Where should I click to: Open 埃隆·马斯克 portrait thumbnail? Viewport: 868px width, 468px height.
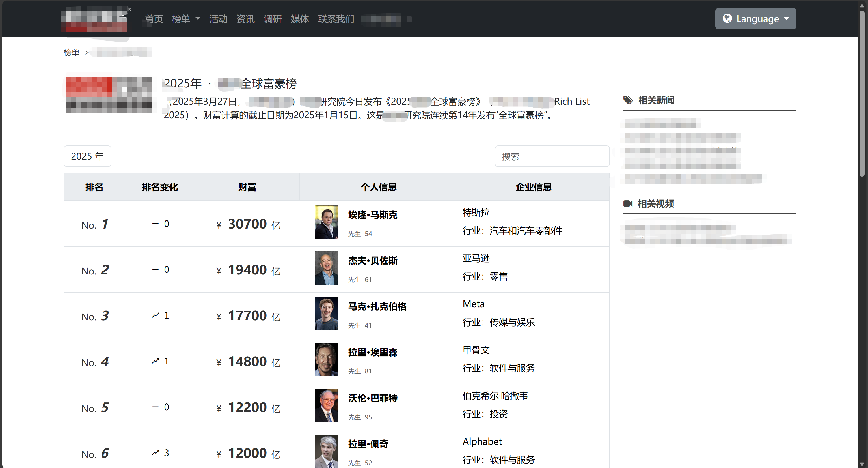click(326, 222)
